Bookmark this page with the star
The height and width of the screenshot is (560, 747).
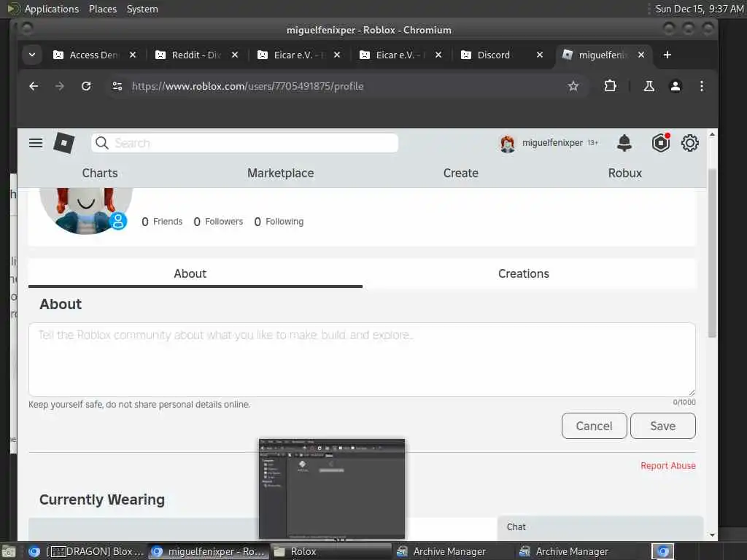[573, 86]
